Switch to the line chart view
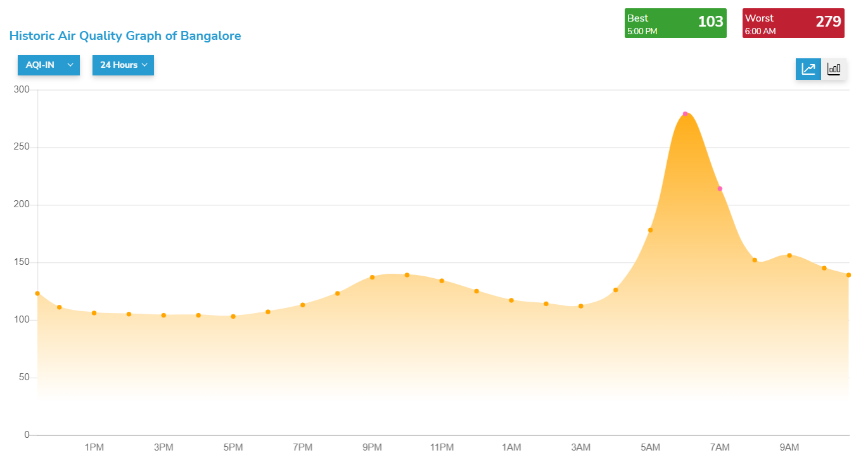Viewport: 868px width, 474px height. click(x=808, y=69)
